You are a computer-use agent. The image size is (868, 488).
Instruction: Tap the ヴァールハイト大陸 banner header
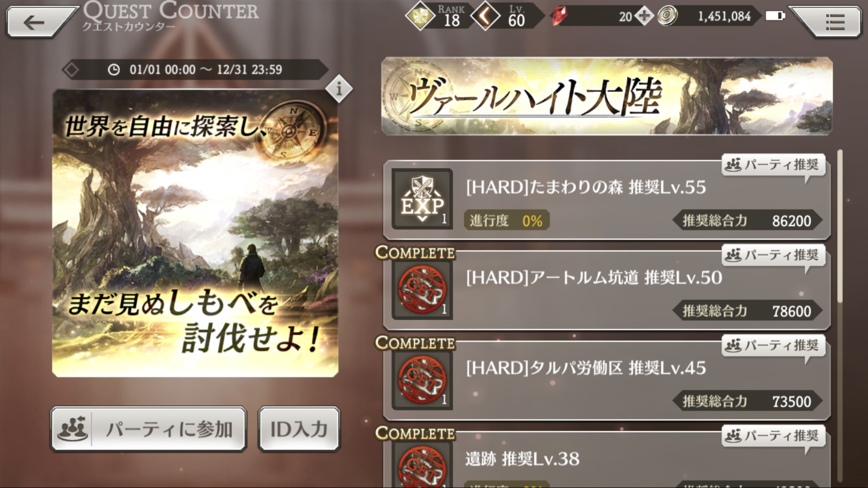607,96
